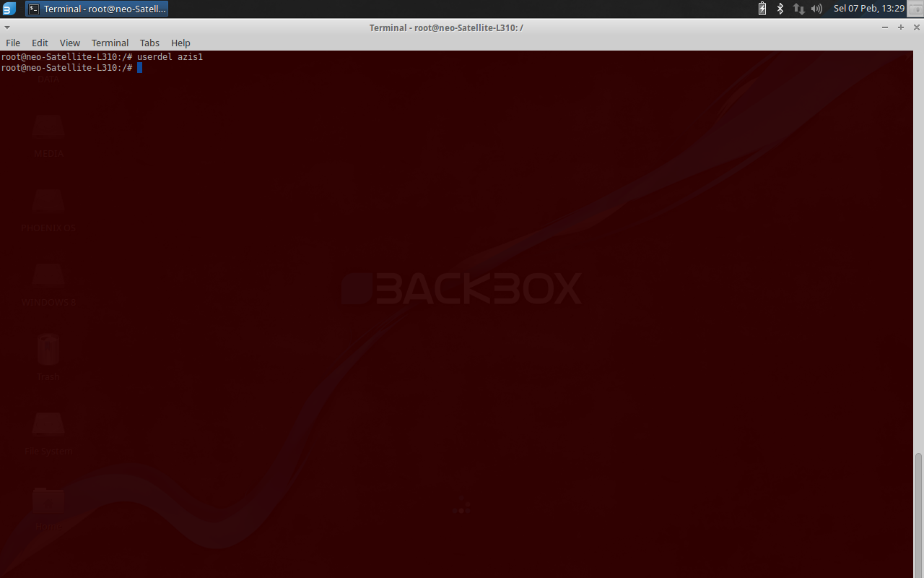Click the battery status tray icon
Image resolution: width=924 pixels, height=578 pixels.
(x=762, y=9)
